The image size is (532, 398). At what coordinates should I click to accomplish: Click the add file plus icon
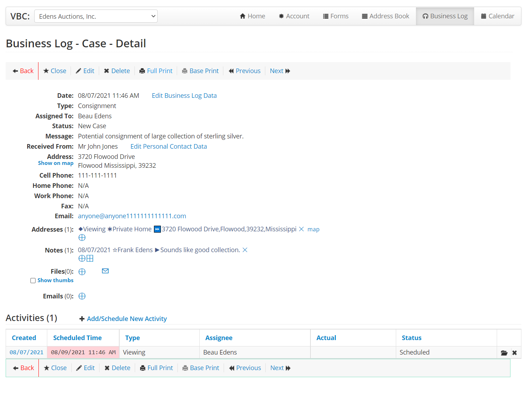pos(82,272)
